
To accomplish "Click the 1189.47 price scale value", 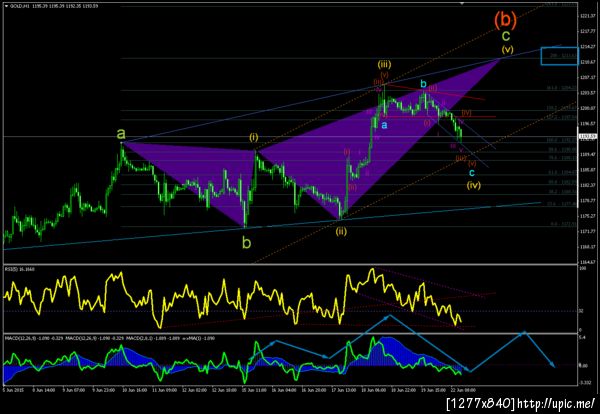I will pyautogui.click(x=587, y=155).
